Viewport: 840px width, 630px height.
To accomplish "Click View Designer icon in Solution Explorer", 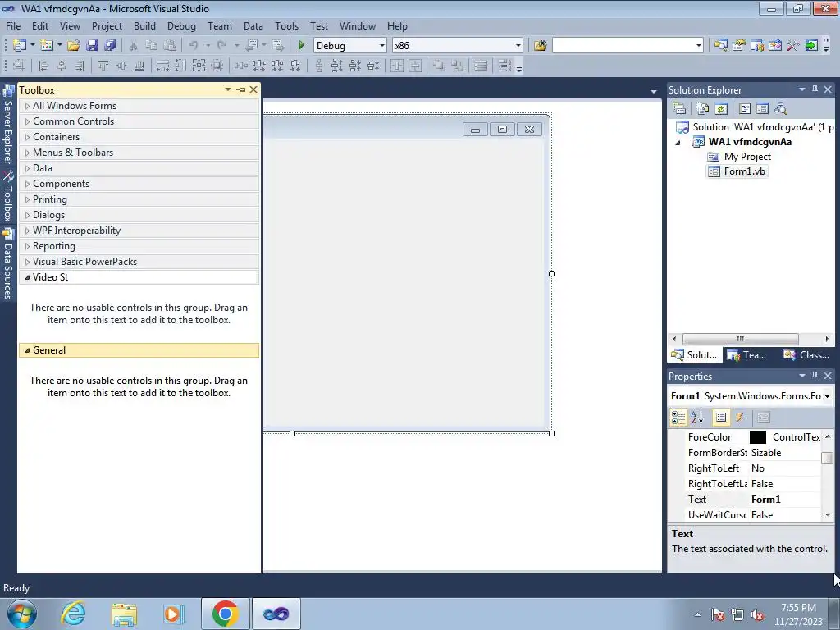I will [x=762, y=109].
